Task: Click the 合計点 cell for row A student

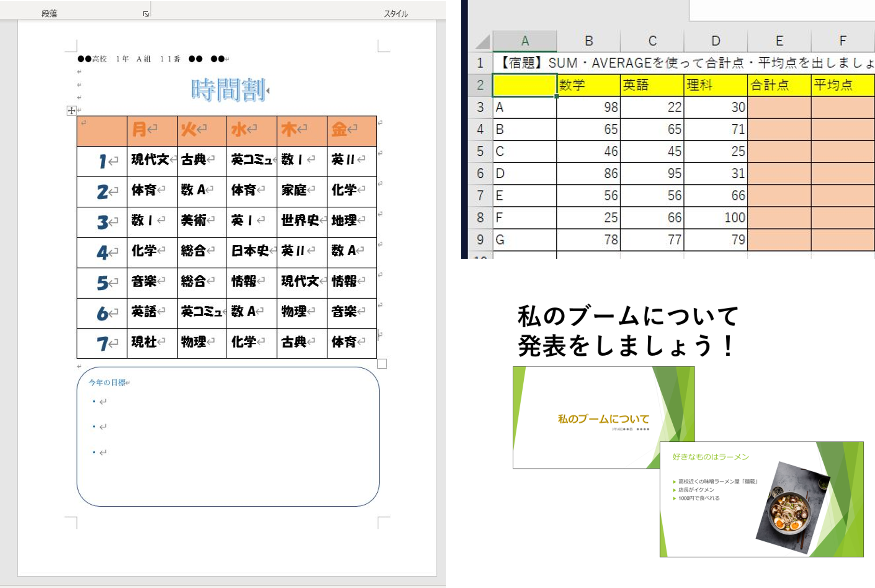Action: (779, 107)
